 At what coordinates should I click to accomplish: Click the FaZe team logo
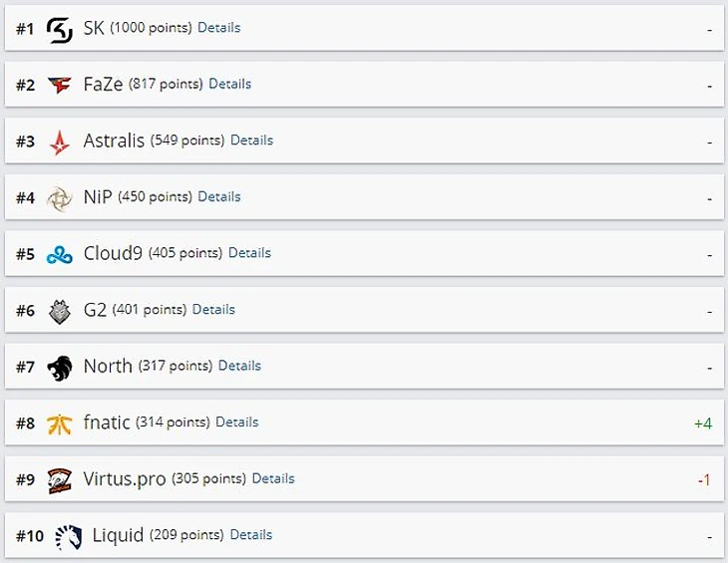pyautogui.click(x=60, y=85)
